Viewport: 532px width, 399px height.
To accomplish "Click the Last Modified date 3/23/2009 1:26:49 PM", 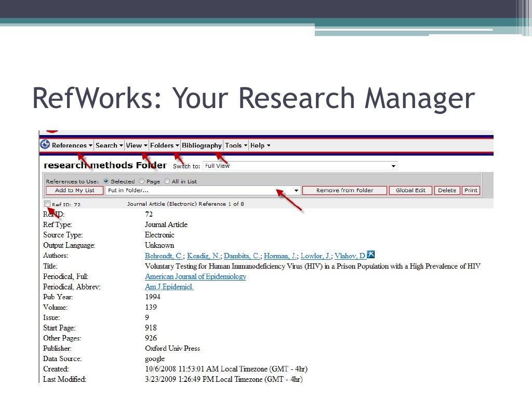I will (x=179, y=379).
